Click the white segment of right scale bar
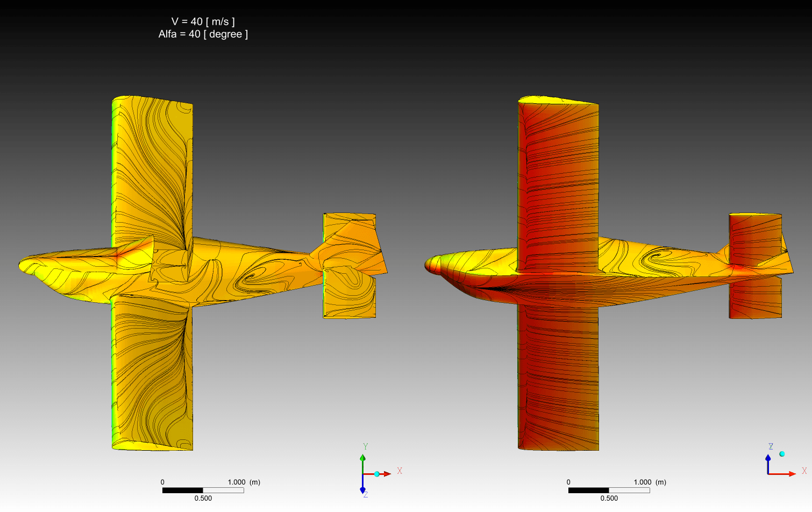 [x=629, y=490]
